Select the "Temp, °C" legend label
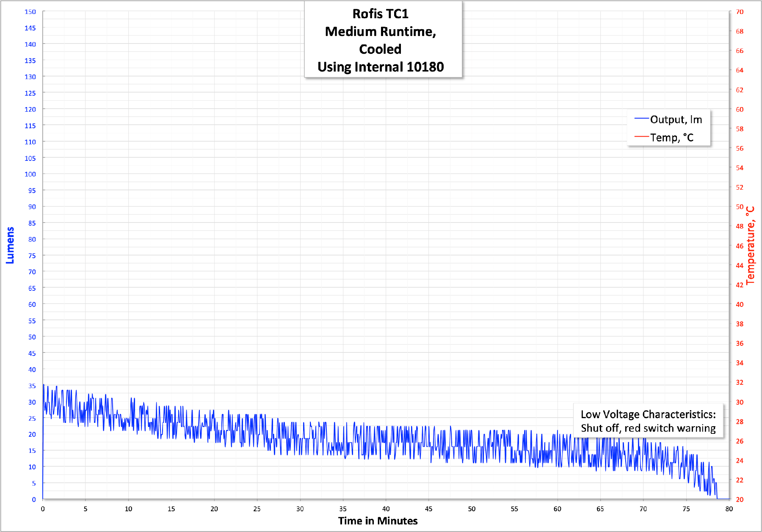 point(671,138)
